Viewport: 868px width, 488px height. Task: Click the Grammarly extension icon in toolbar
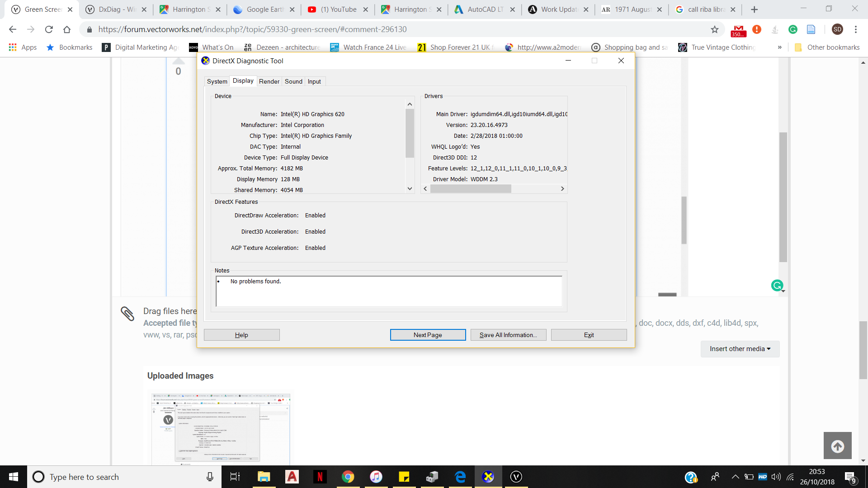point(793,29)
